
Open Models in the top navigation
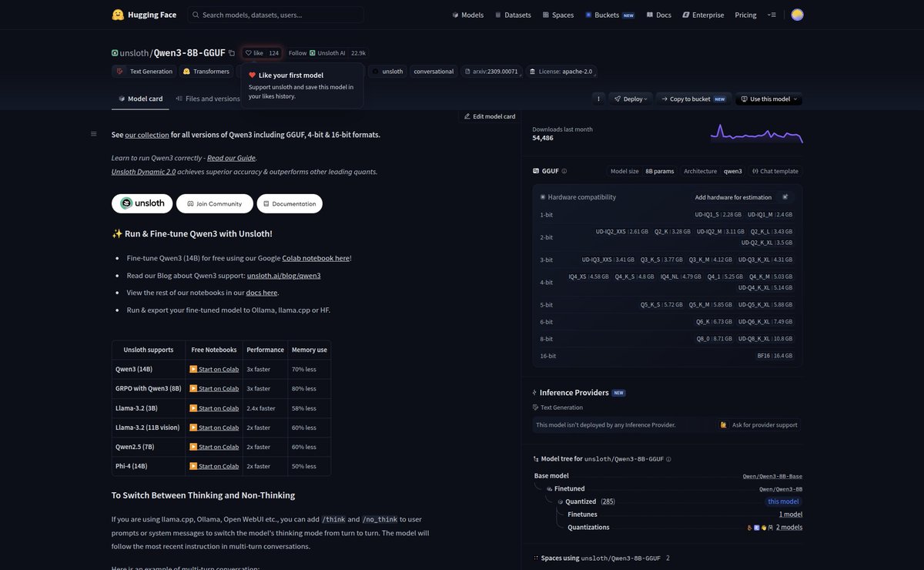point(467,15)
